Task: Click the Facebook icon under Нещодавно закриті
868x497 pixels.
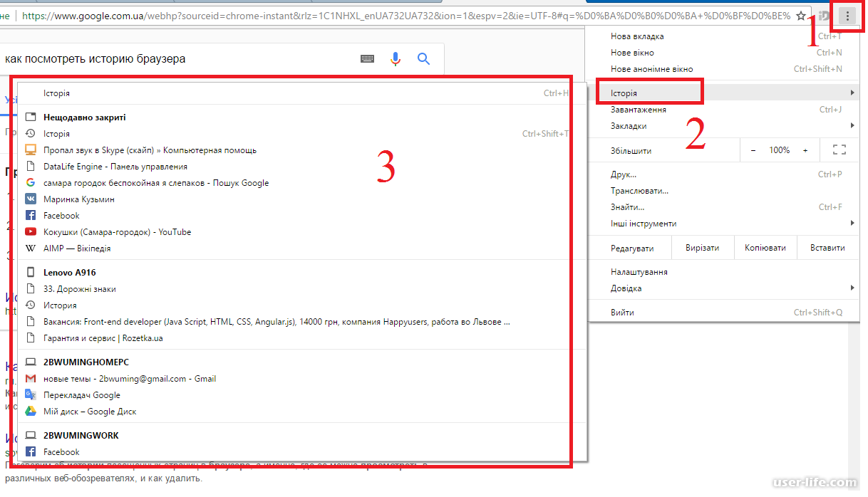Action: point(31,216)
